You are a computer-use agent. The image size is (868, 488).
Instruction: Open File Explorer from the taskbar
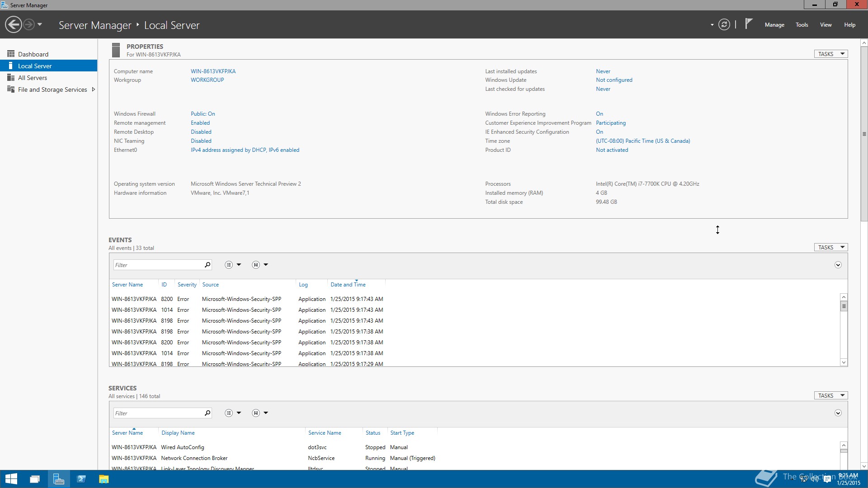point(104,479)
